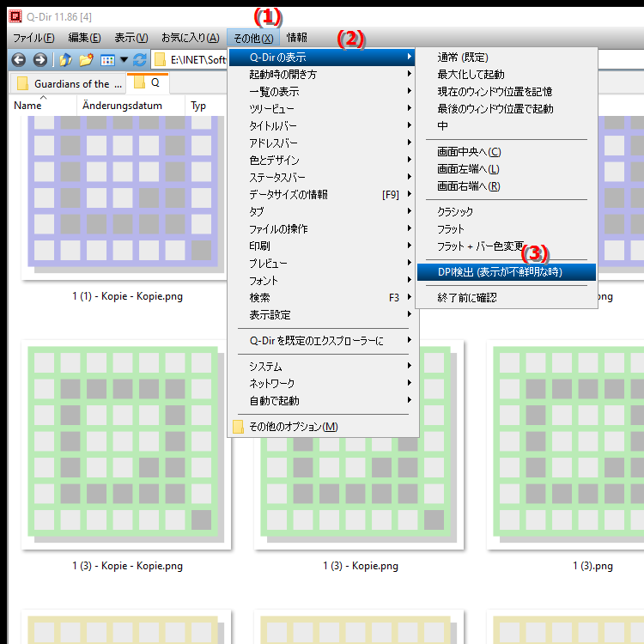The height and width of the screenshot is (644, 644).
Task: Click the Up one folder icon
Action: tap(65, 60)
